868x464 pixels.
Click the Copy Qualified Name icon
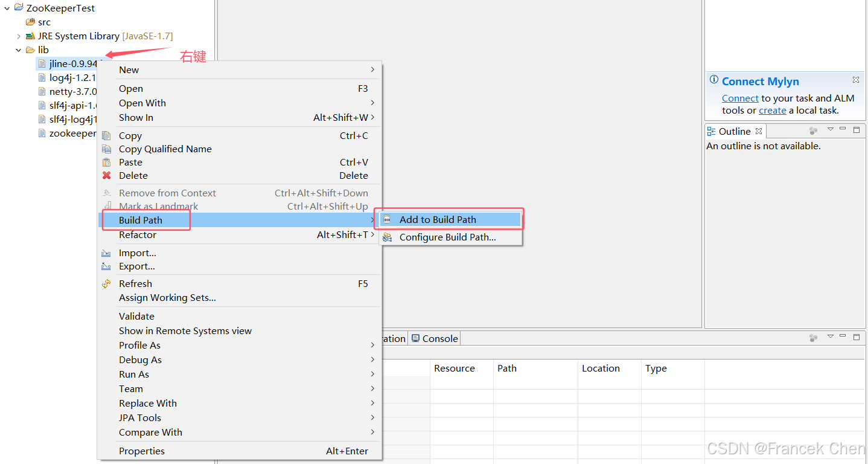(107, 149)
